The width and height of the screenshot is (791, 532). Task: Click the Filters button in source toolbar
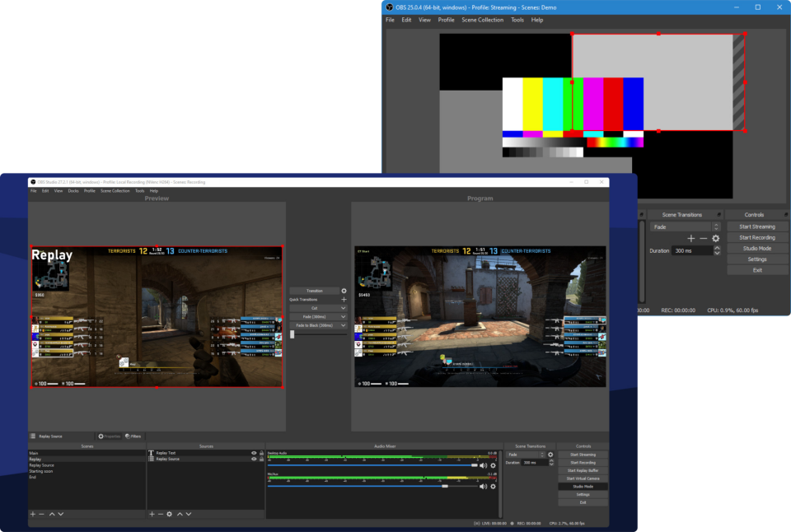133,436
